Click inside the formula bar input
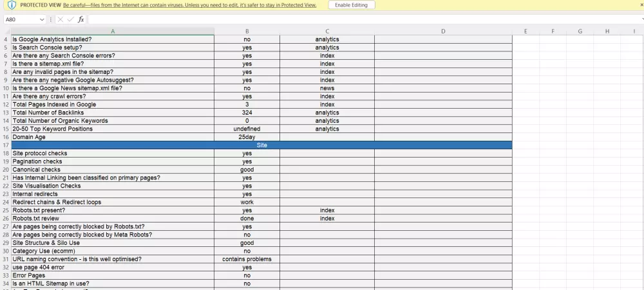 (x=363, y=19)
